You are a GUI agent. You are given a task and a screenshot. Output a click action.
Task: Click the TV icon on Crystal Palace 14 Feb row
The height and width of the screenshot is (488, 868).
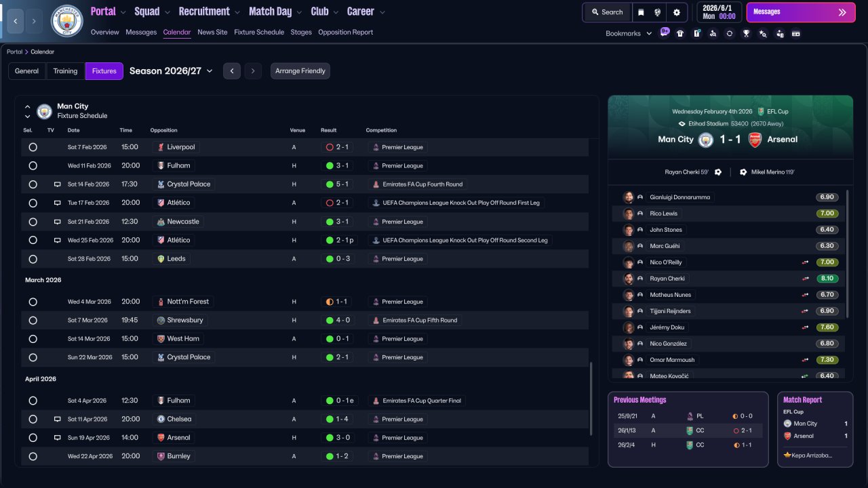58,184
